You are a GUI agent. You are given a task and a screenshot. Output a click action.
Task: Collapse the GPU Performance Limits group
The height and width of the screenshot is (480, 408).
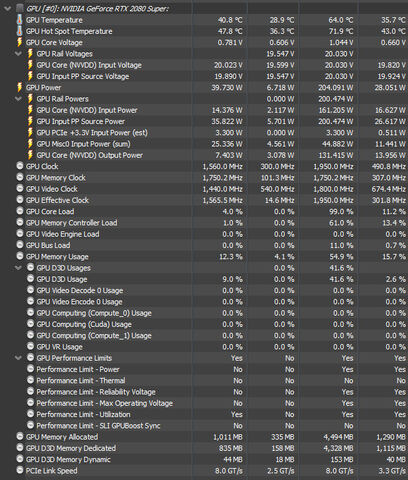(x=18, y=358)
